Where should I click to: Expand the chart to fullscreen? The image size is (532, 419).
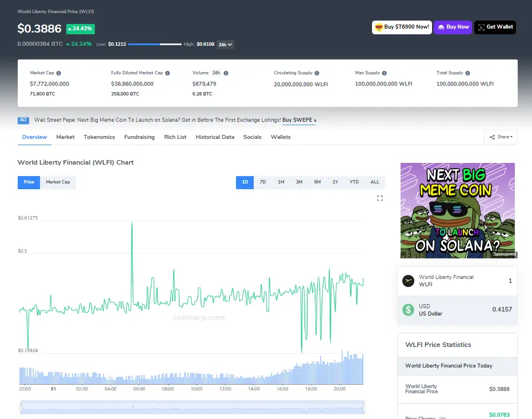coord(379,198)
